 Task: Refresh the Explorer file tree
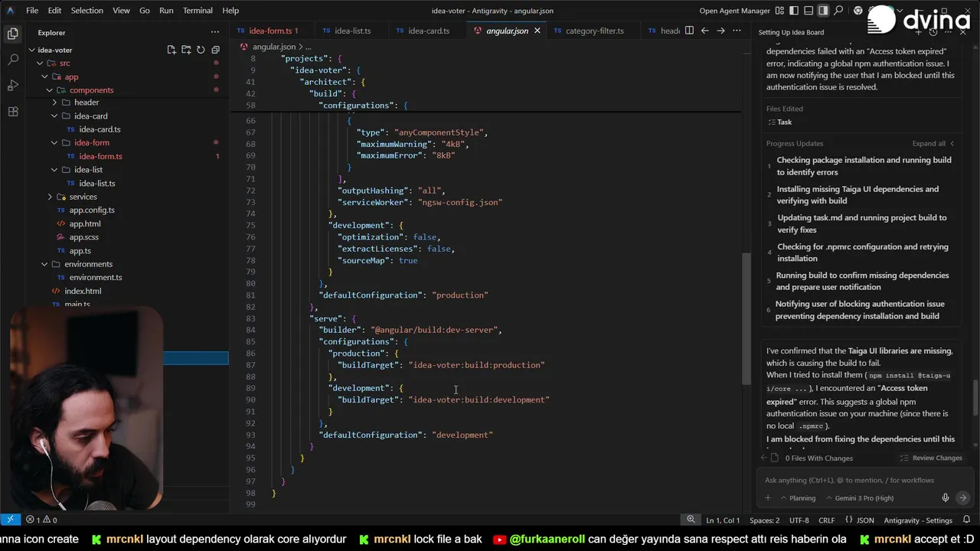201,50
